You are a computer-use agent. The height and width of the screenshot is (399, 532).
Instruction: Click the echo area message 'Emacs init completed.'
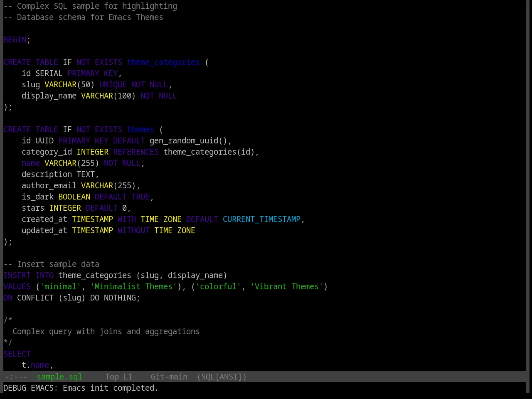[x=111, y=388]
